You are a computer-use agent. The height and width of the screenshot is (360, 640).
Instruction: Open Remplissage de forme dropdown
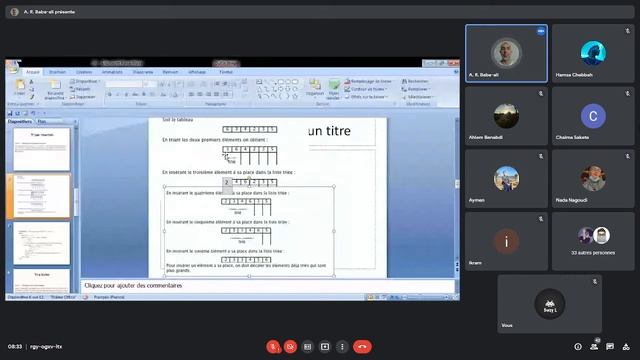point(368,81)
